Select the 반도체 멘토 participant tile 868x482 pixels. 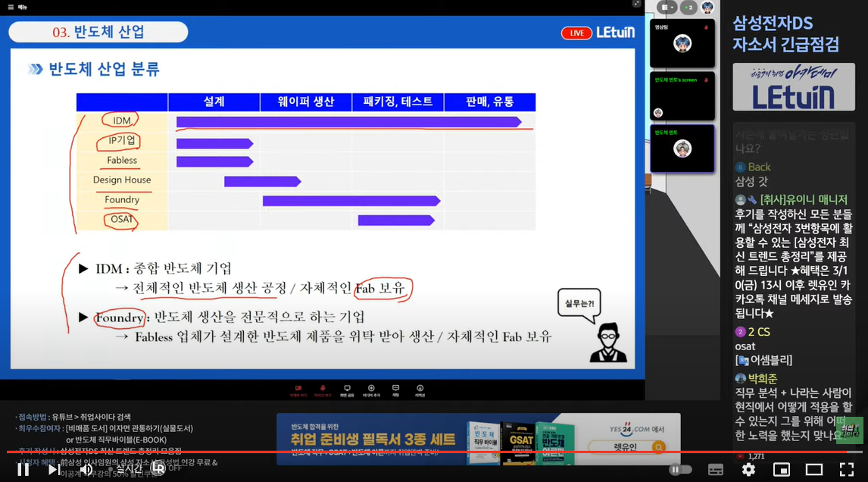click(682, 149)
